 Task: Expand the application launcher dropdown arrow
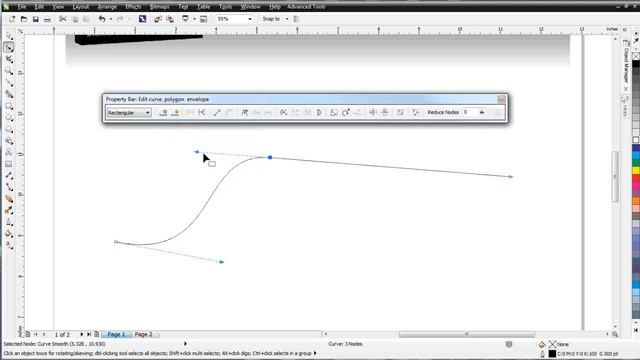tap(194, 19)
